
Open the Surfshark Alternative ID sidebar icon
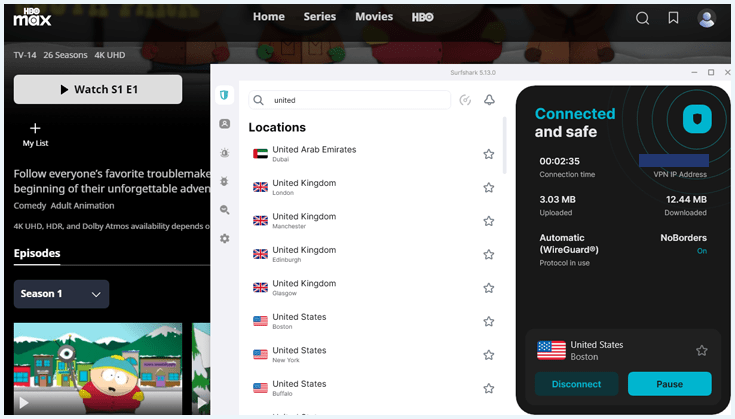[x=225, y=124]
